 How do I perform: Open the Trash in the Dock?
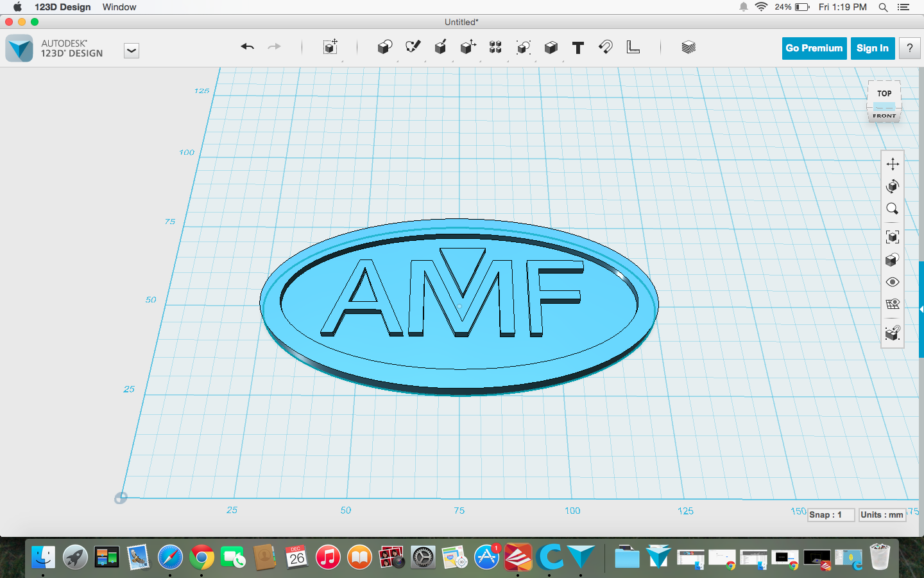880,557
